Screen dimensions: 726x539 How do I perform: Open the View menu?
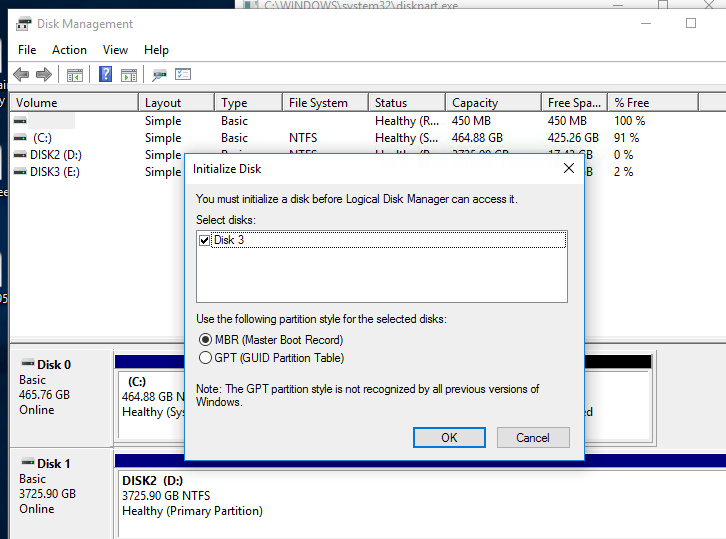point(115,50)
